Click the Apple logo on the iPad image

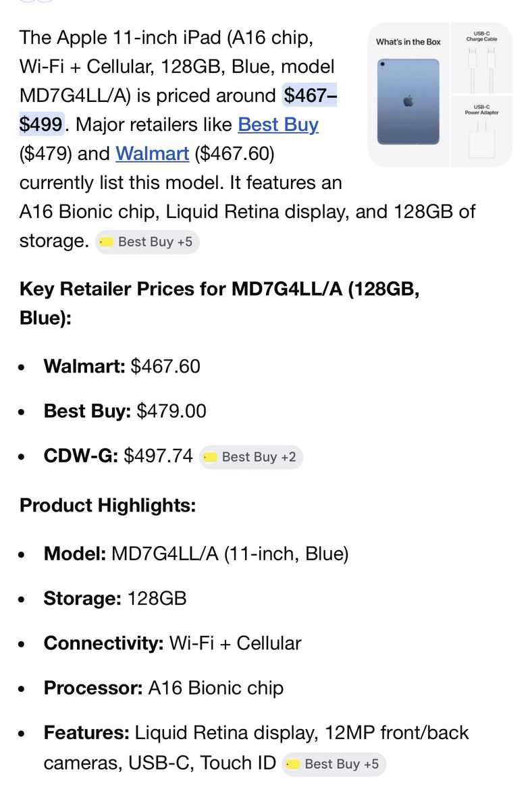click(408, 101)
